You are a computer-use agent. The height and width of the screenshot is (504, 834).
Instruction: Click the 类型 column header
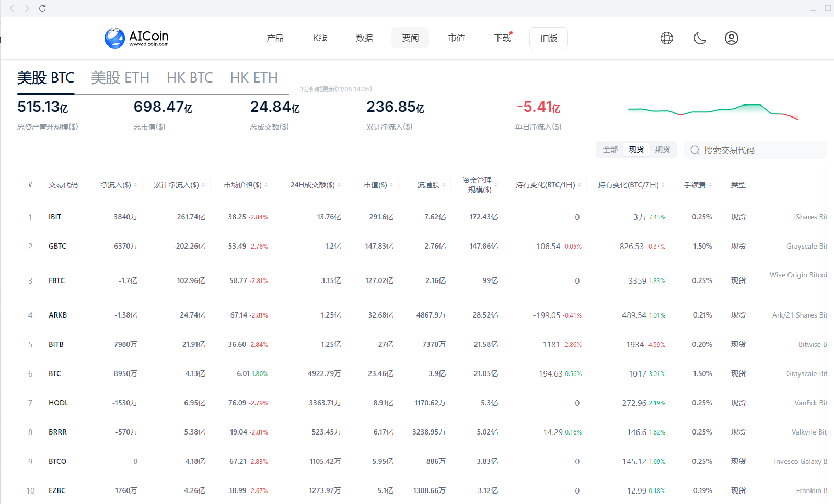[738, 185]
